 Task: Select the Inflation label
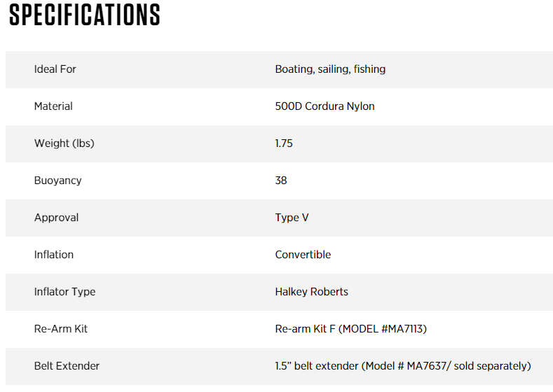54,255
